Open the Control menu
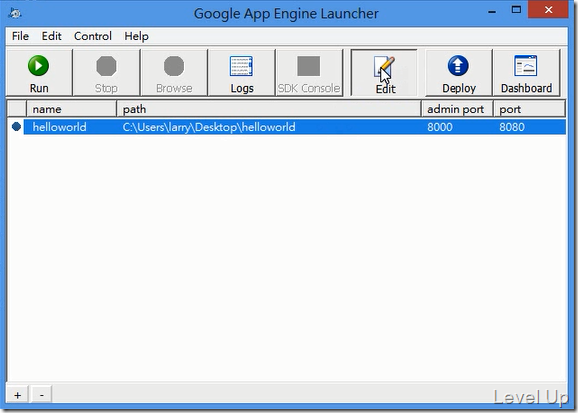Screen dimensions: 578x413 pos(93,36)
